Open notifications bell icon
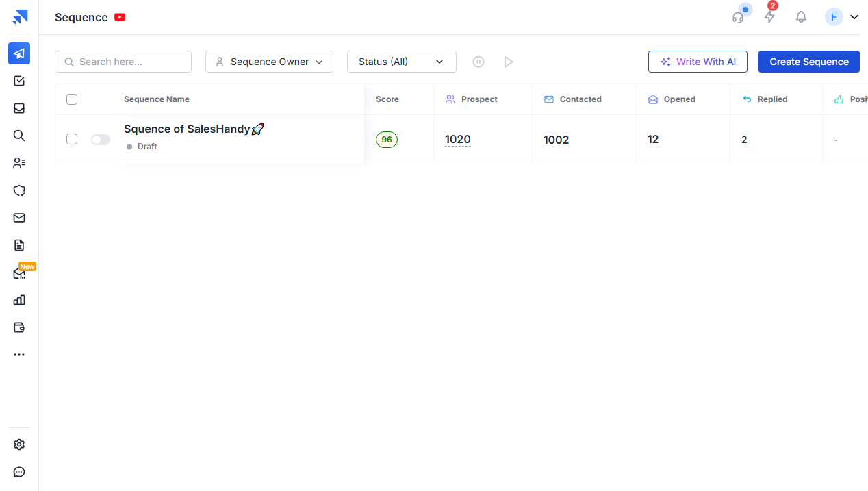This screenshot has width=868, height=491. pos(801,16)
